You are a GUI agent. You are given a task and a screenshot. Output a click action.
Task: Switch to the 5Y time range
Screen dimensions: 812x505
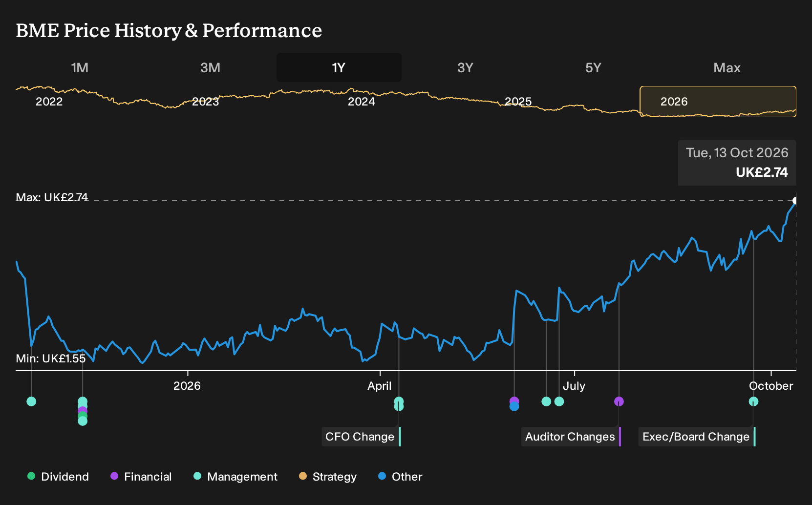coord(593,67)
